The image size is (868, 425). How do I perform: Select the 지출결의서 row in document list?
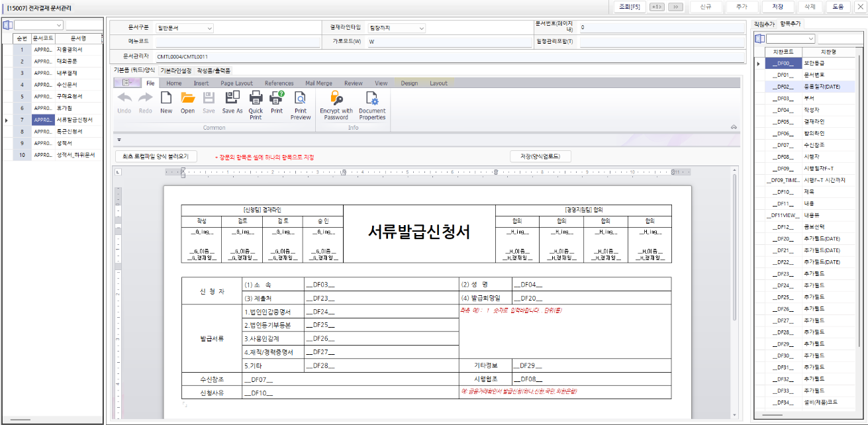58,50
